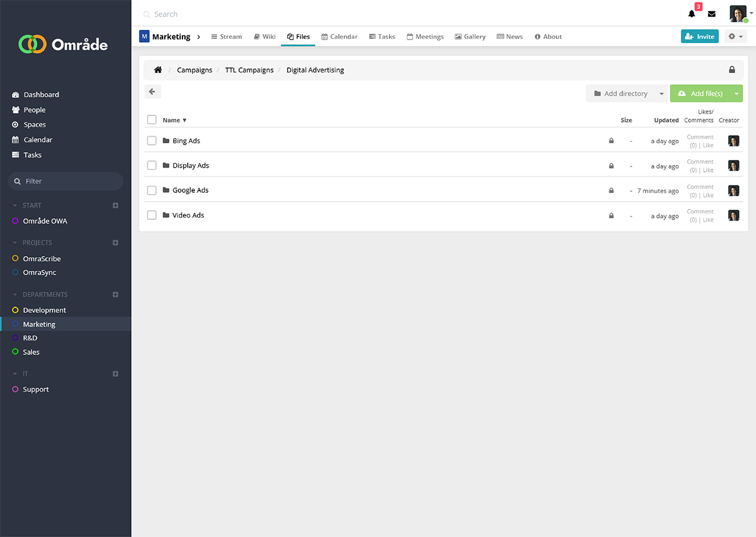Open the space settings gear dropdown

coord(735,37)
